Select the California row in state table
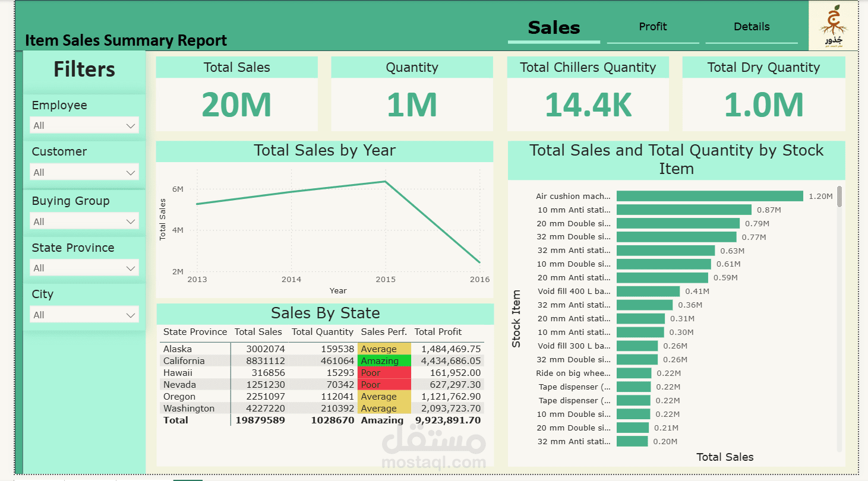This screenshot has height=481, width=868. point(322,361)
